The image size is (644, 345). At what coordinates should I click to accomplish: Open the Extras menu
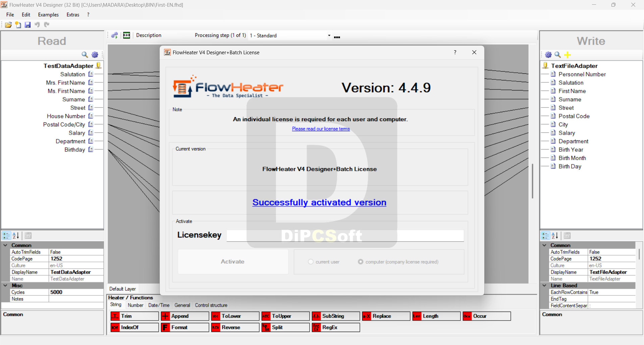pos(73,15)
